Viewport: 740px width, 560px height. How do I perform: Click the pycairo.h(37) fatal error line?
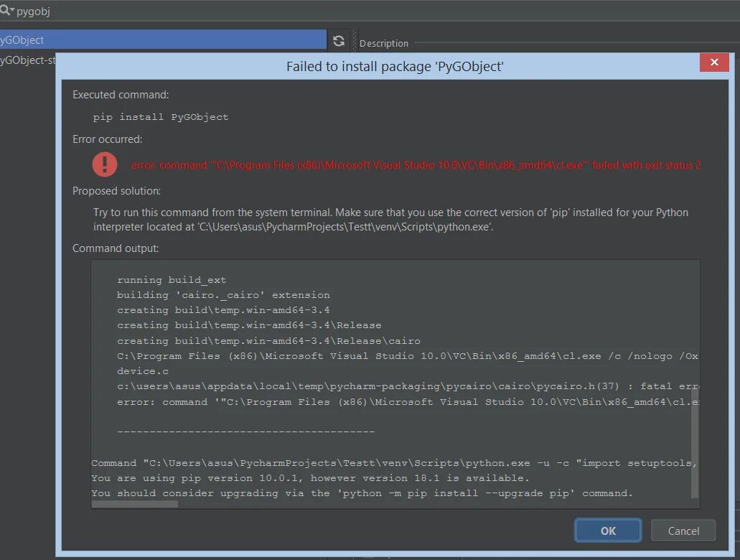(x=408, y=386)
